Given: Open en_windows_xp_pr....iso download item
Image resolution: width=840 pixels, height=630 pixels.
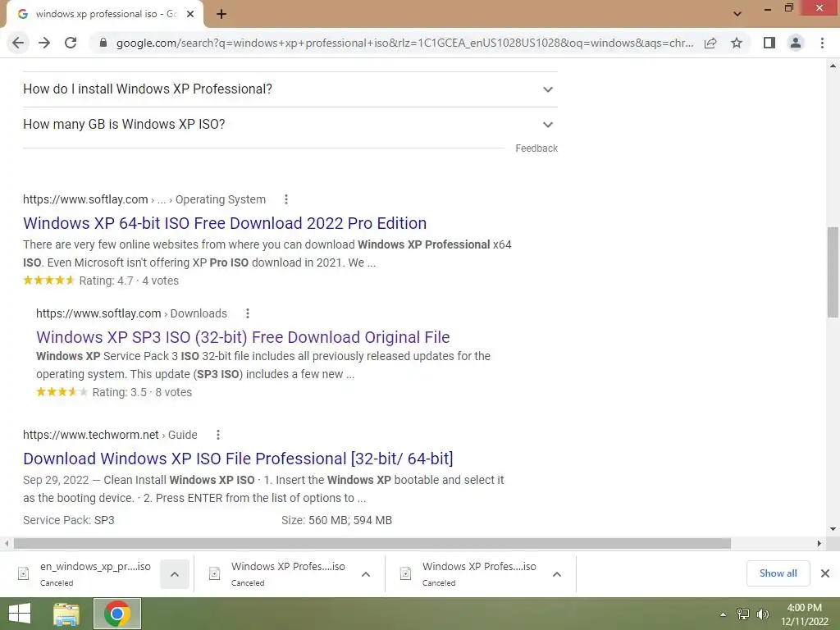Looking at the screenshot, I should (x=84, y=573).
